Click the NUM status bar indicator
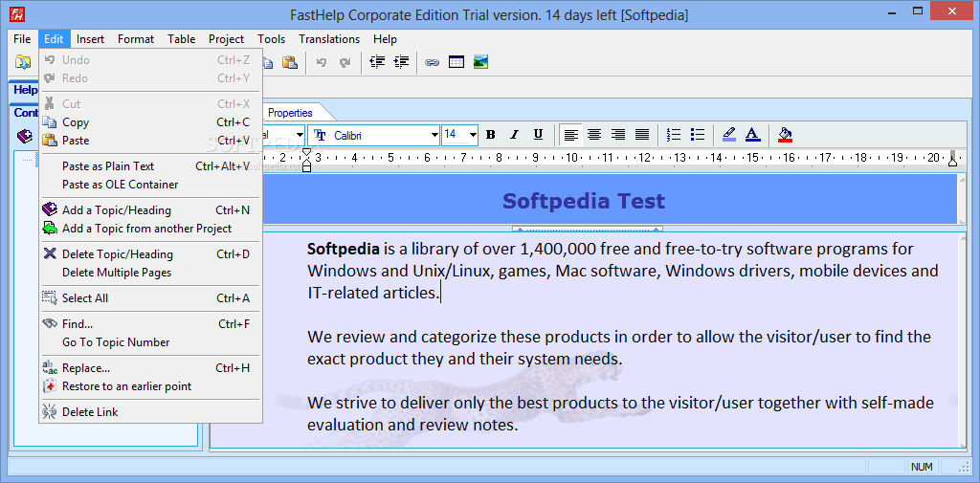 (922, 466)
